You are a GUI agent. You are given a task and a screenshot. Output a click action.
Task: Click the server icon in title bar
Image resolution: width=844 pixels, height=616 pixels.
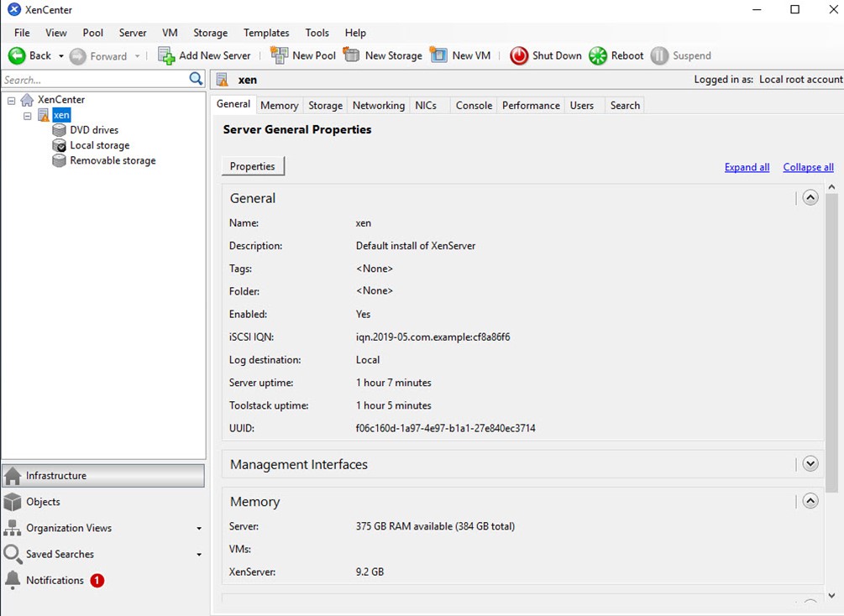(223, 81)
